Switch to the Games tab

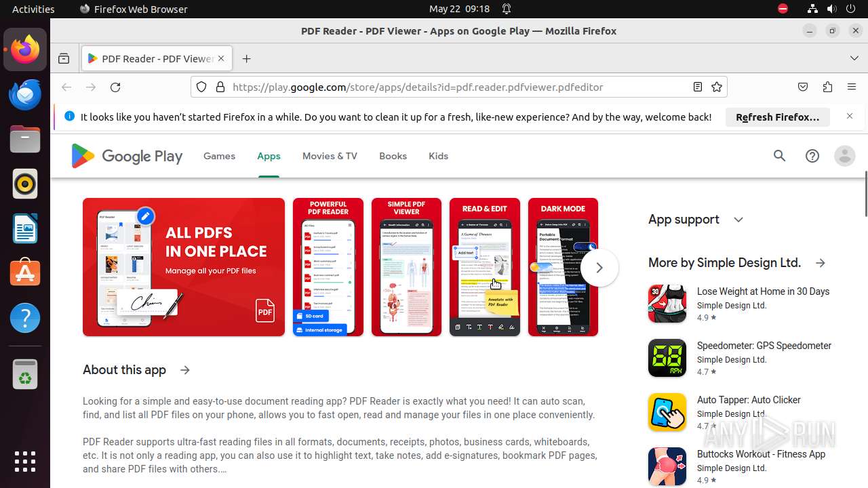(219, 156)
